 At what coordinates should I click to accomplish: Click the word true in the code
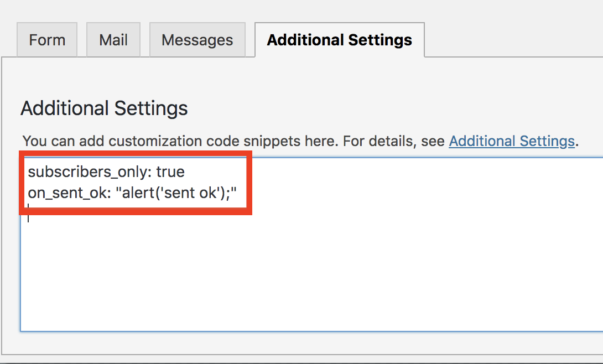point(170,171)
